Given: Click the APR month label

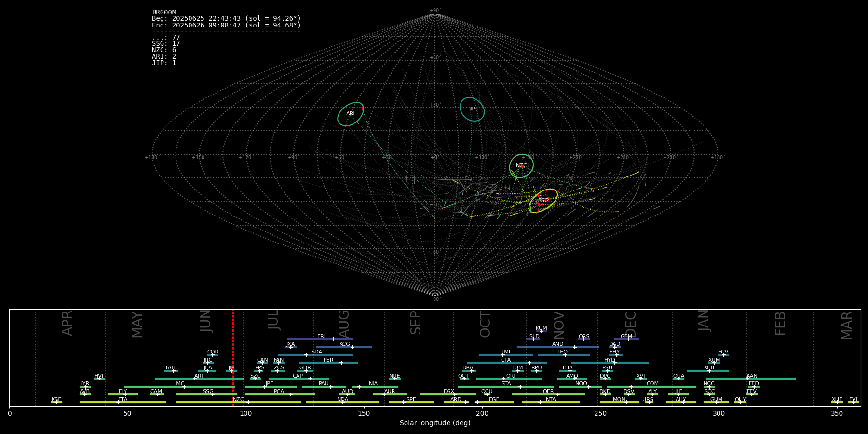Looking at the screenshot, I should tap(67, 323).
